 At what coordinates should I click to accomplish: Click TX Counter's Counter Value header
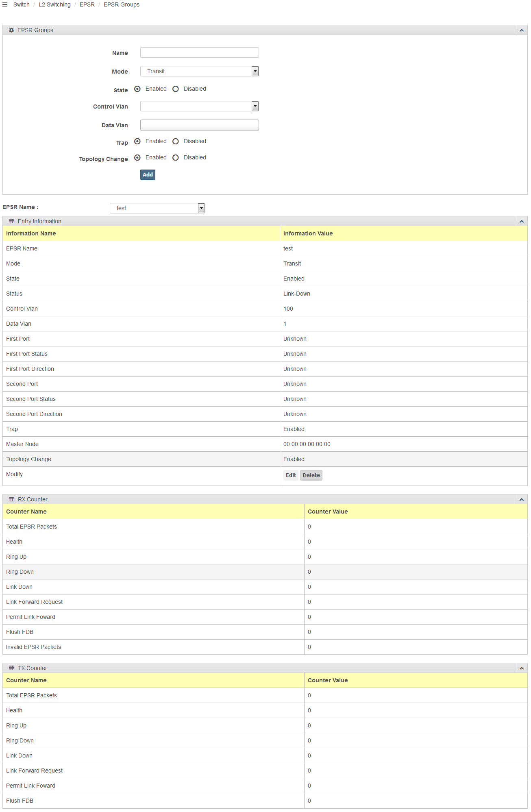[416, 680]
